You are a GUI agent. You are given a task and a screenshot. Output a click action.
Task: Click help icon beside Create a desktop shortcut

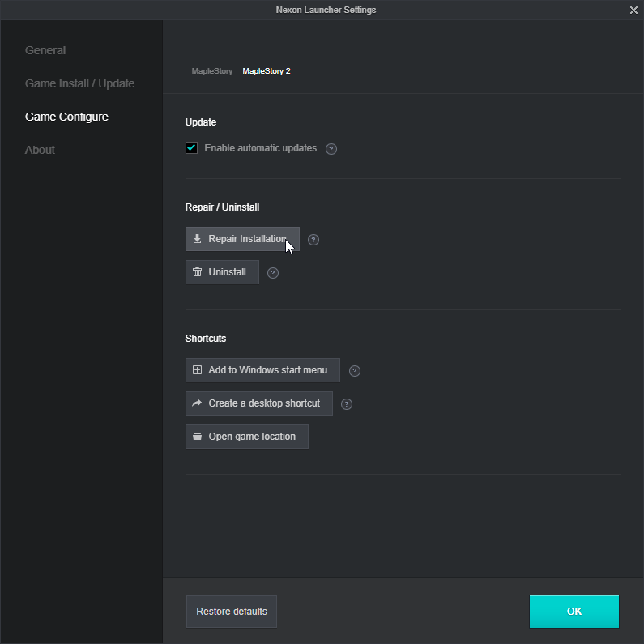pos(347,404)
